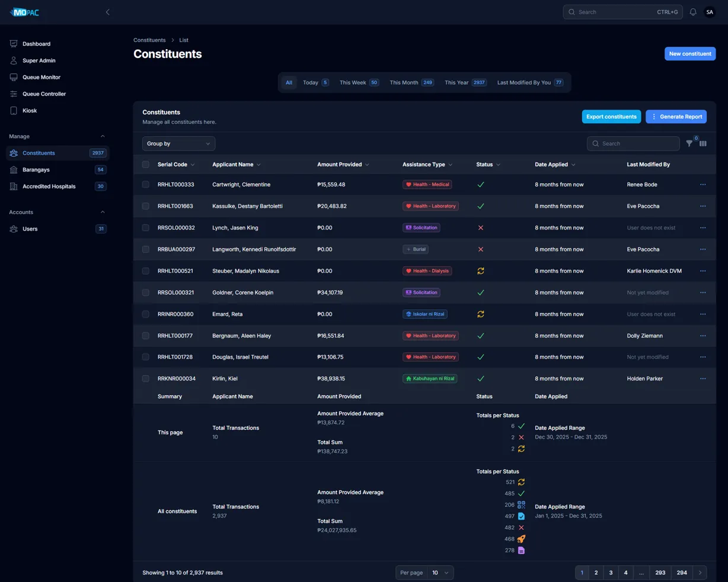Select the Last Modified By You tab
Image resolution: width=728 pixels, height=582 pixels.
(x=530, y=82)
